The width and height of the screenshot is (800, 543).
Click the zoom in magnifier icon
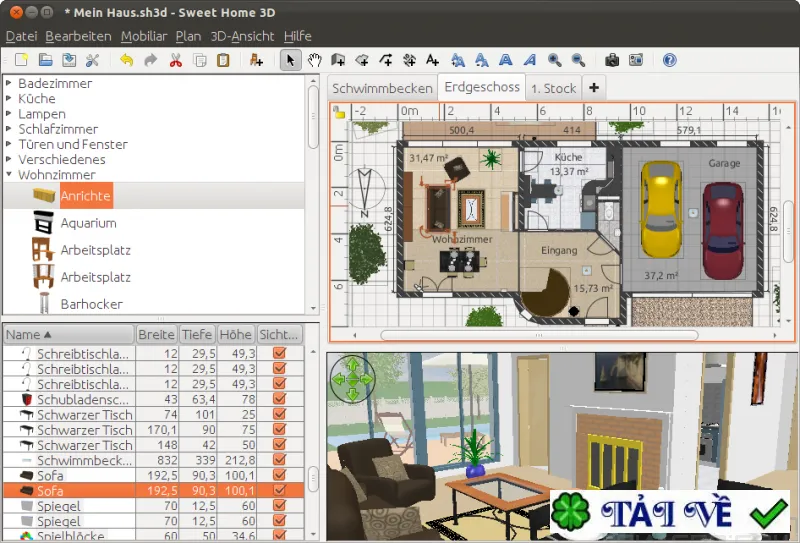click(554, 60)
